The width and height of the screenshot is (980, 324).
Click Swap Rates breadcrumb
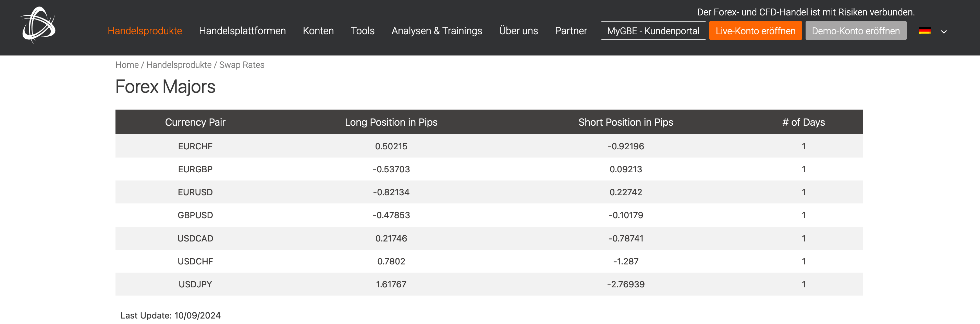click(x=242, y=65)
